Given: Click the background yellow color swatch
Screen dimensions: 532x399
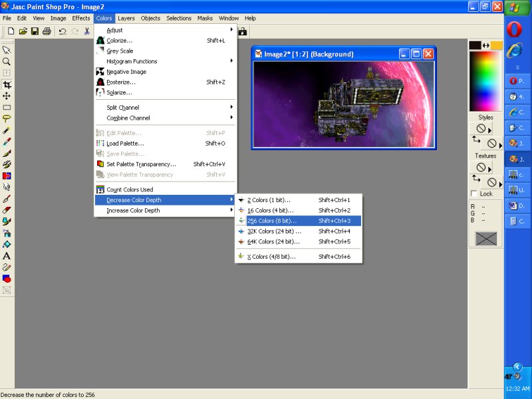Looking at the screenshot, I should [496, 45].
